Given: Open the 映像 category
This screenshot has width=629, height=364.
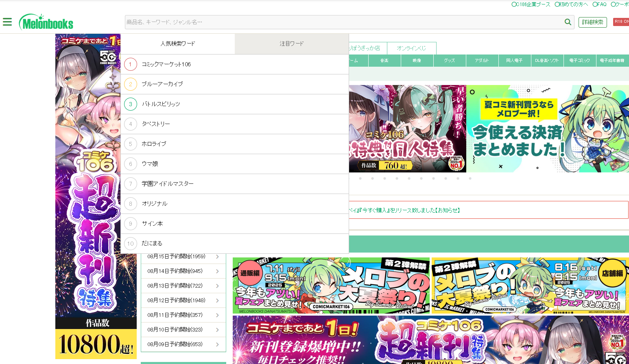Looking at the screenshot, I should tap(417, 61).
